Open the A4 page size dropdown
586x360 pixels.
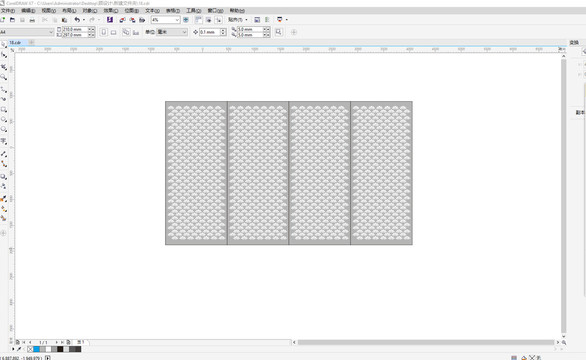[51, 32]
